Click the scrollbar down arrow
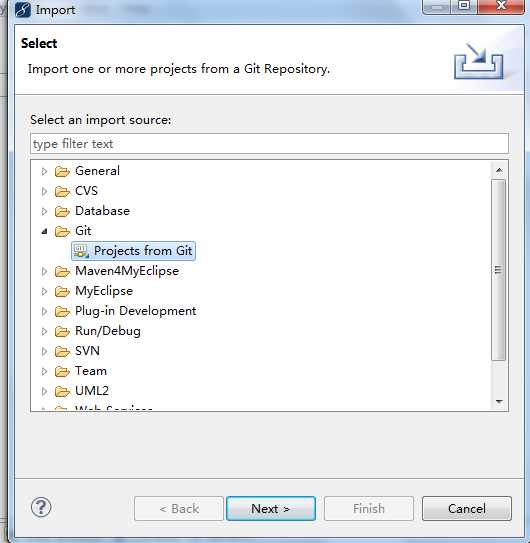The width and height of the screenshot is (530, 543). pyautogui.click(x=499, y=402)
